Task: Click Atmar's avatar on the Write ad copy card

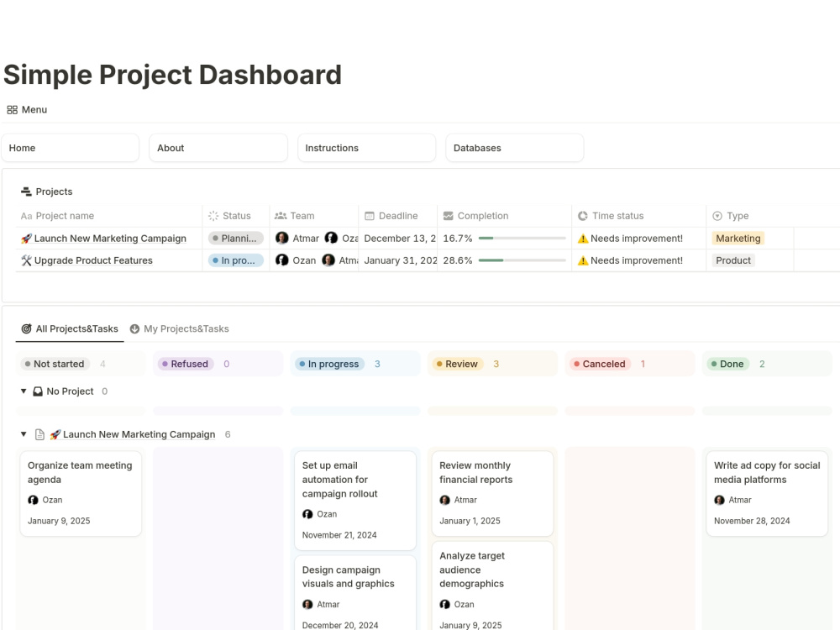Action: pyautogui.click(x=719, y=499)
